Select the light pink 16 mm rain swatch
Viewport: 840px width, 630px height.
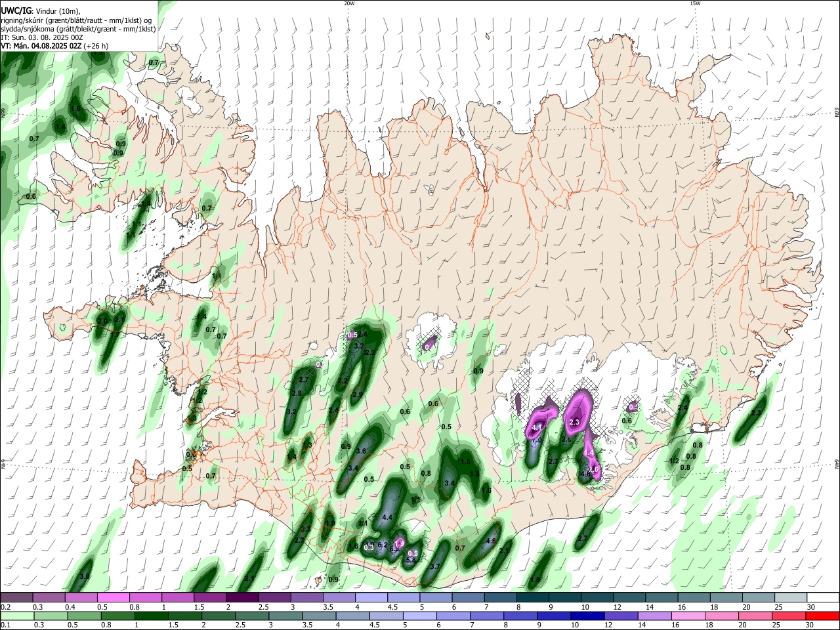click(x=688, y=616)
